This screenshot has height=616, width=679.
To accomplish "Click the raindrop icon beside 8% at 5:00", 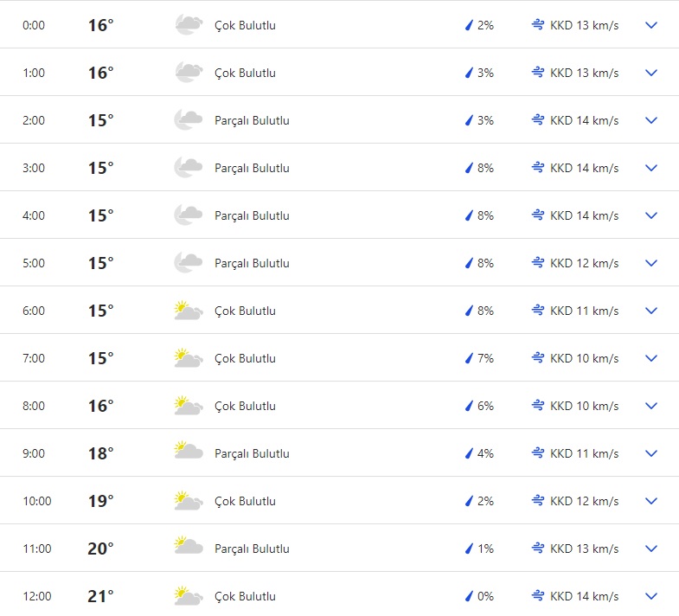I will click(470, 263).
